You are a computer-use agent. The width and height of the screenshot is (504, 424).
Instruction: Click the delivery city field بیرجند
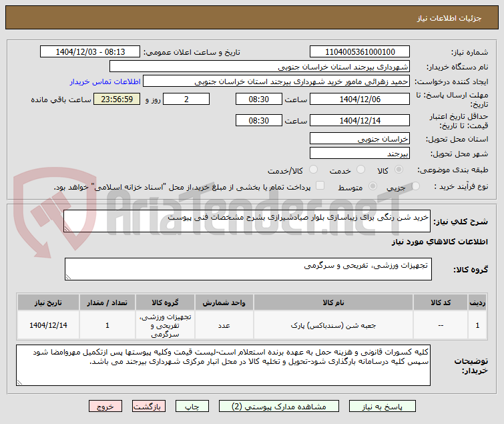tap(360, 154)
